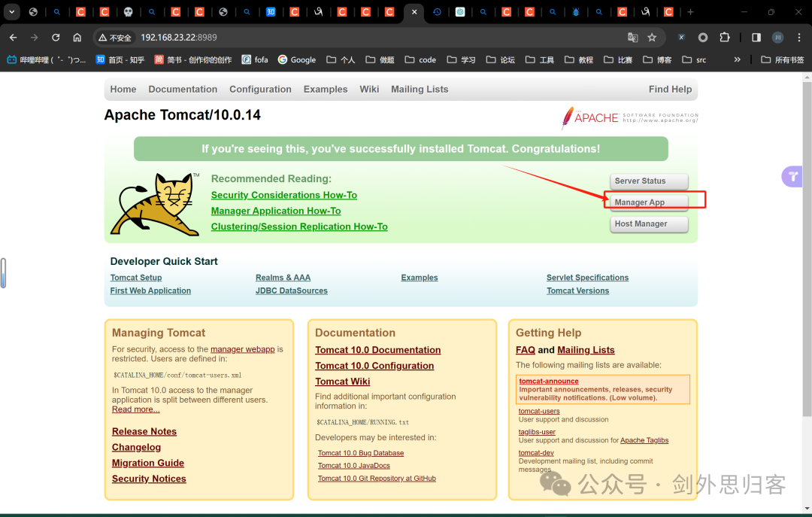Open the profile avatar in the toolbar
Screen dimensions: 812x517
coord(778,38)
